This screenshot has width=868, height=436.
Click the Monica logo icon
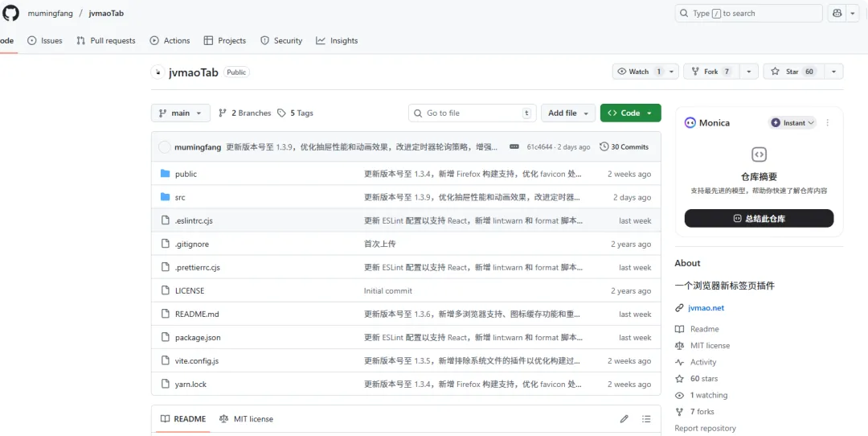click(x=690, y=122)
